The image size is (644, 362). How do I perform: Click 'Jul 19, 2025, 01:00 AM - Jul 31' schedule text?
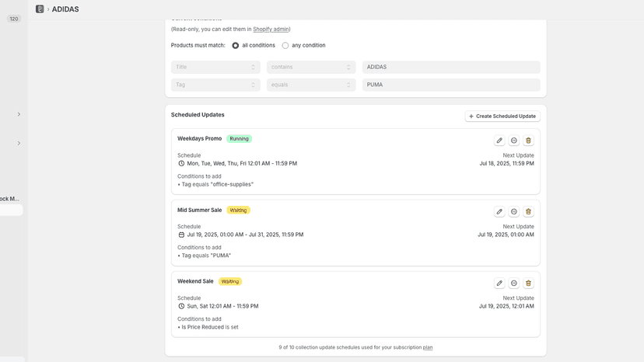(x=245, y=235)
